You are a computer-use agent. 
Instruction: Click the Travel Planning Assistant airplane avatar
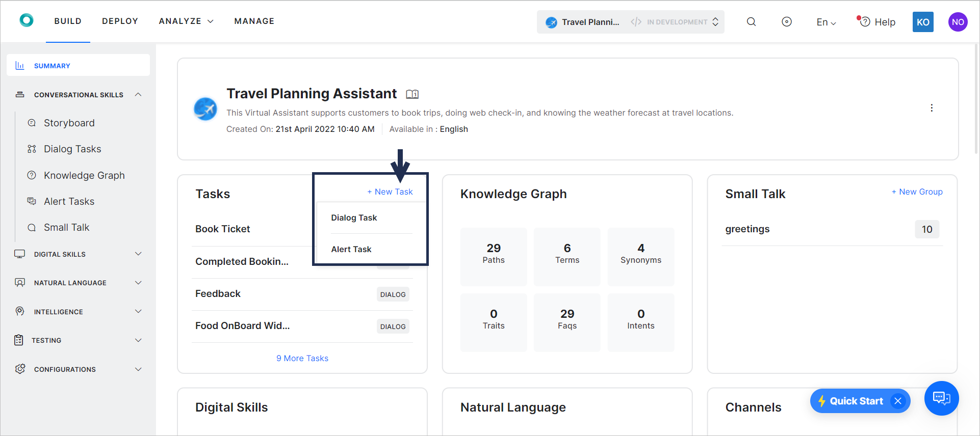point(205,109)
